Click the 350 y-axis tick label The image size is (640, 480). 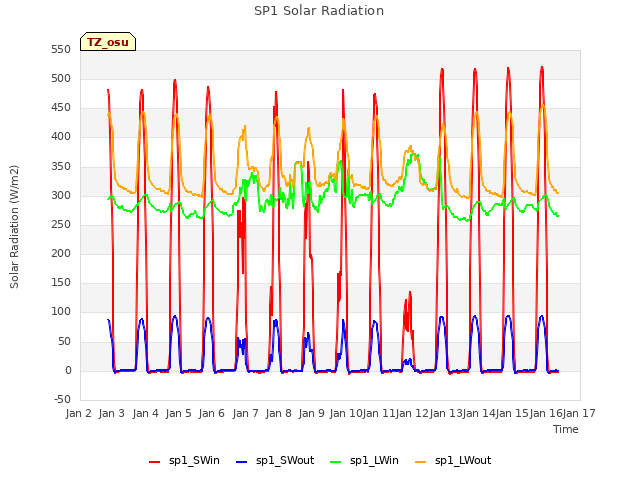61,166
